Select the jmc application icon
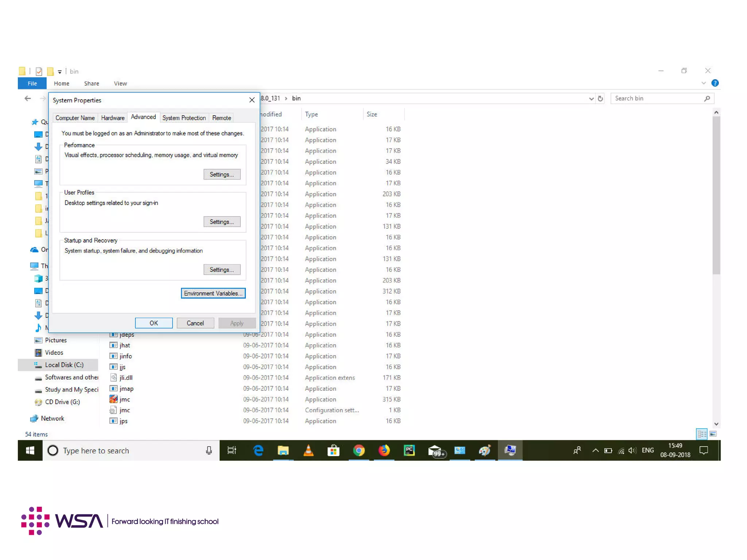 (113, 399)
